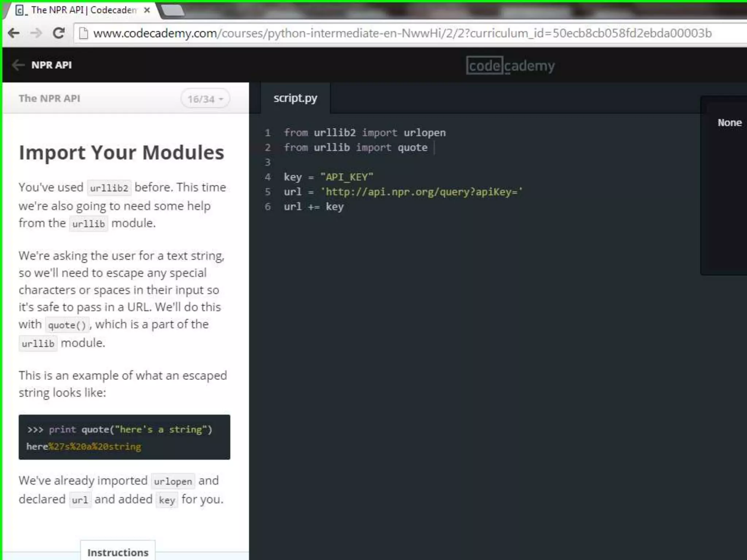The width and height of the screenshot is (747, 560).
Task: Click the back arrow beside NPR API
Action: 18,65
